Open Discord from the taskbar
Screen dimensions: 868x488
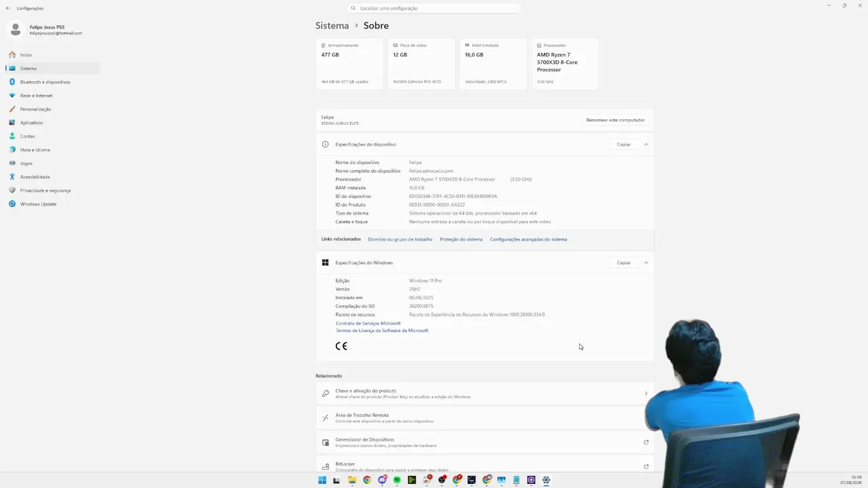coord(382,480)
